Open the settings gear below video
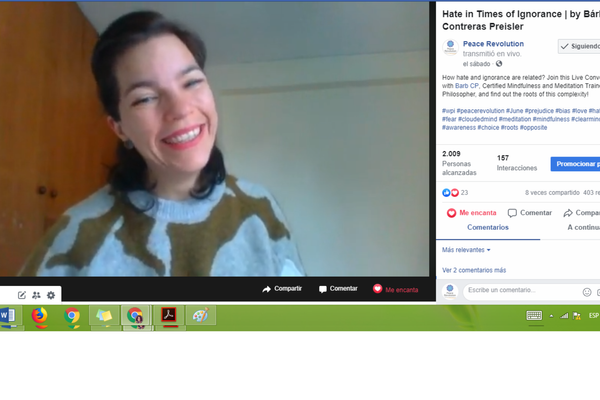The image size is (600, 400). (51, 295)
